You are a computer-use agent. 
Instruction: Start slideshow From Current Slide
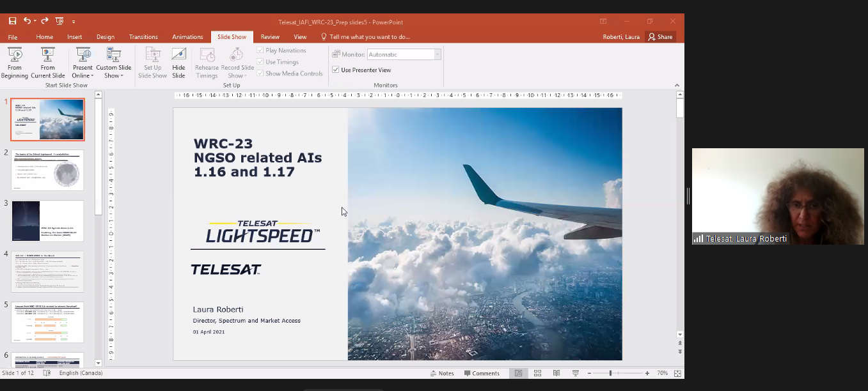48,63
